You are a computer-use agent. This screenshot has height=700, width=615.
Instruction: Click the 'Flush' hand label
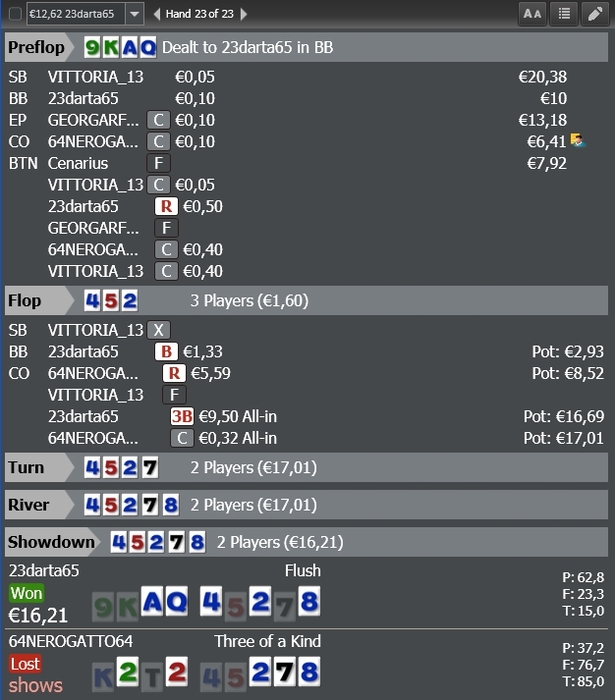303,570
